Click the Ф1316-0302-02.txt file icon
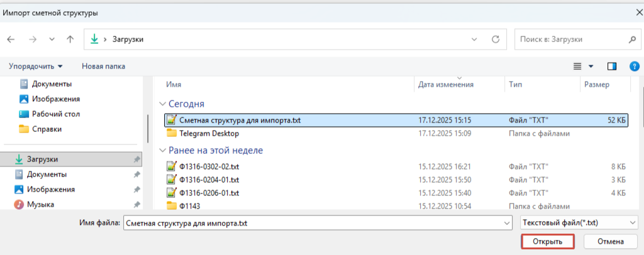The width and height of the screenshot is (644, 255). [171, 166]
